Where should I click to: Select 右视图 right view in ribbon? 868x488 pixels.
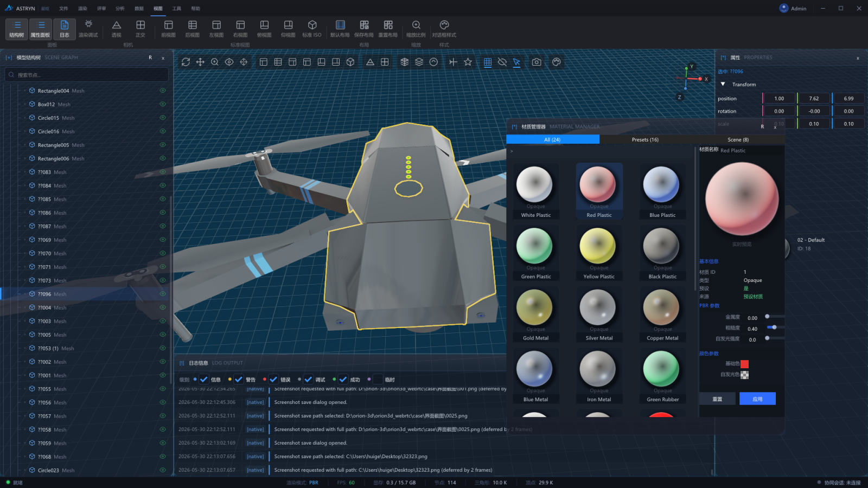240,29
